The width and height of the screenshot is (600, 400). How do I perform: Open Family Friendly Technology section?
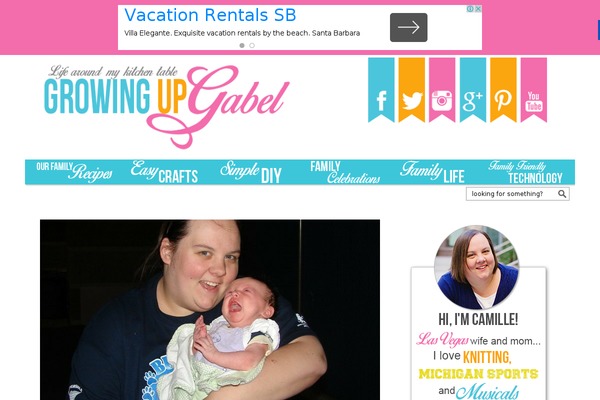click(x=525, y=172)
